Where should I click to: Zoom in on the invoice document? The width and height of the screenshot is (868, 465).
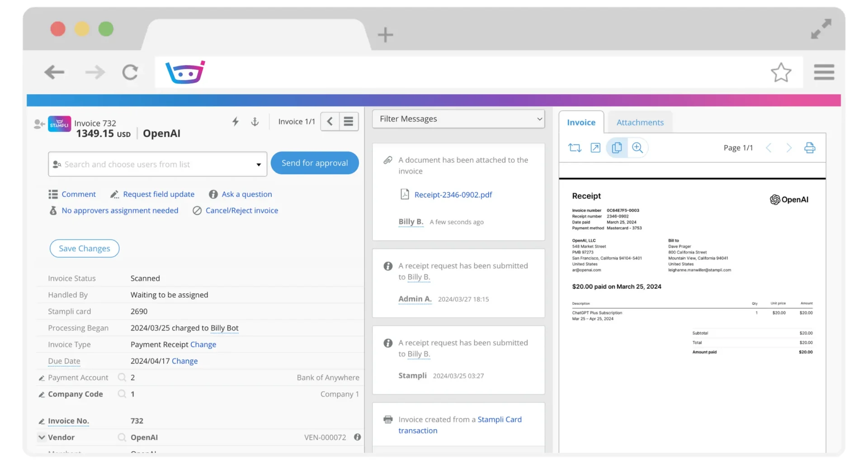[637, 148]
